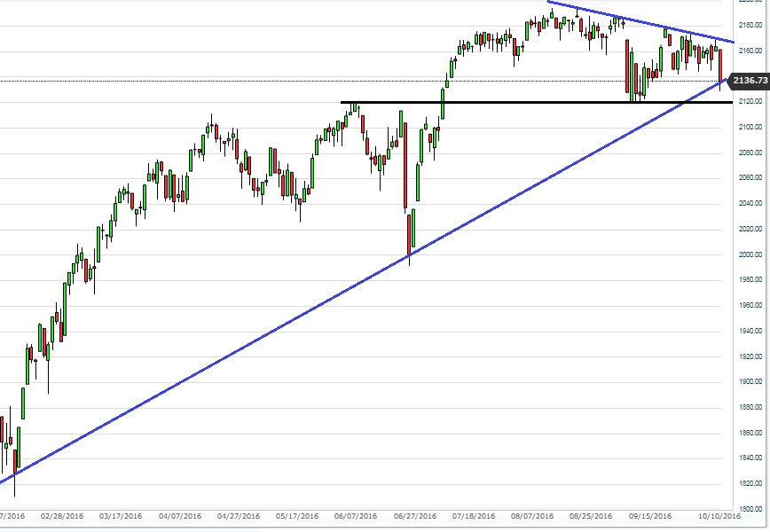Select the long rising blue trendline
This screenshot has width=770, height=532.
click(x=364, y=281)
